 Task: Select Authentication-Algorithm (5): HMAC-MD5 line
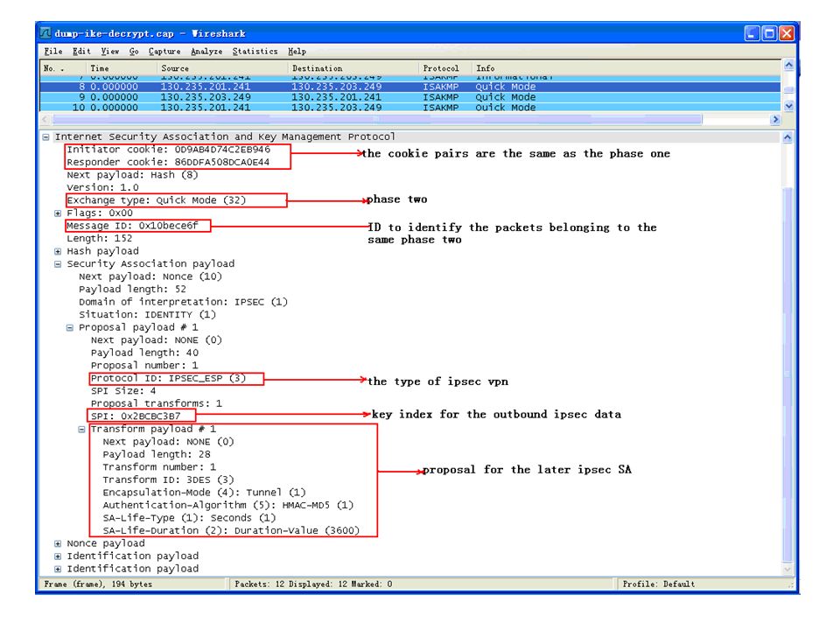228,505
